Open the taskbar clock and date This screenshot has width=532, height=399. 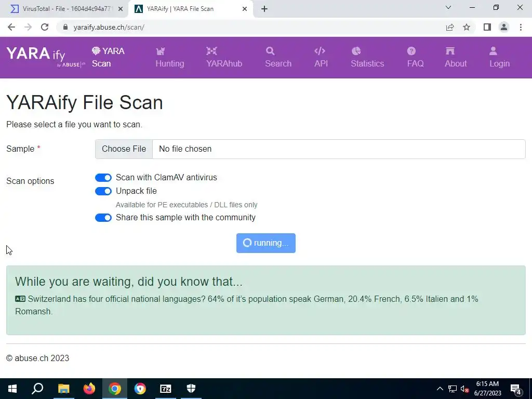click(x=487, y=389)
